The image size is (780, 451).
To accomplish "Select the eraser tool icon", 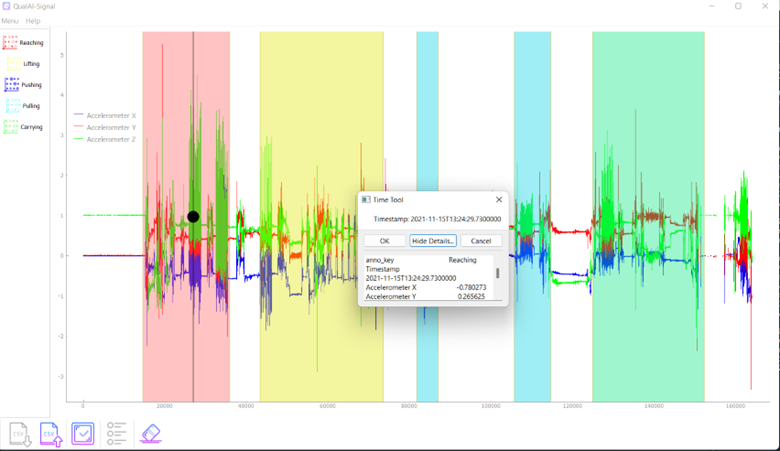I will click(x=151, y=433).
